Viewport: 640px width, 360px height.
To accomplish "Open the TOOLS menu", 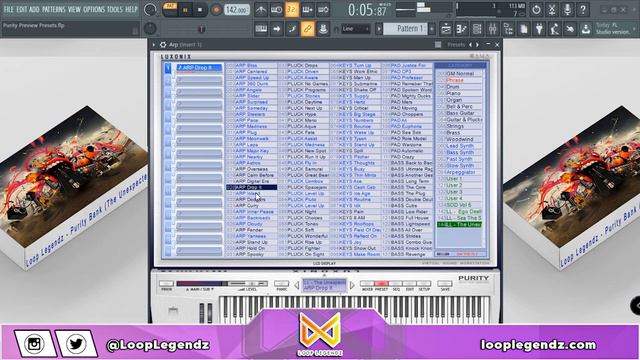I will coord(115,9).
